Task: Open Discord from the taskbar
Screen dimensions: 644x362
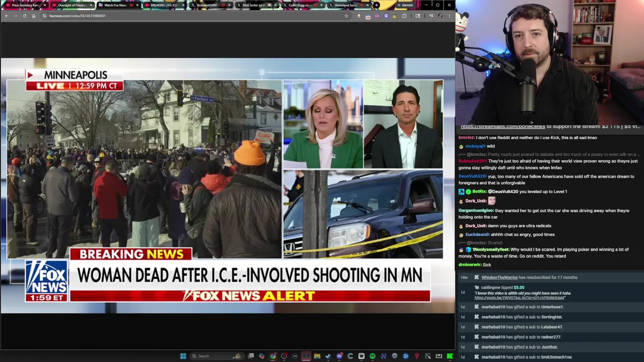Action: [x=339, y=356]
